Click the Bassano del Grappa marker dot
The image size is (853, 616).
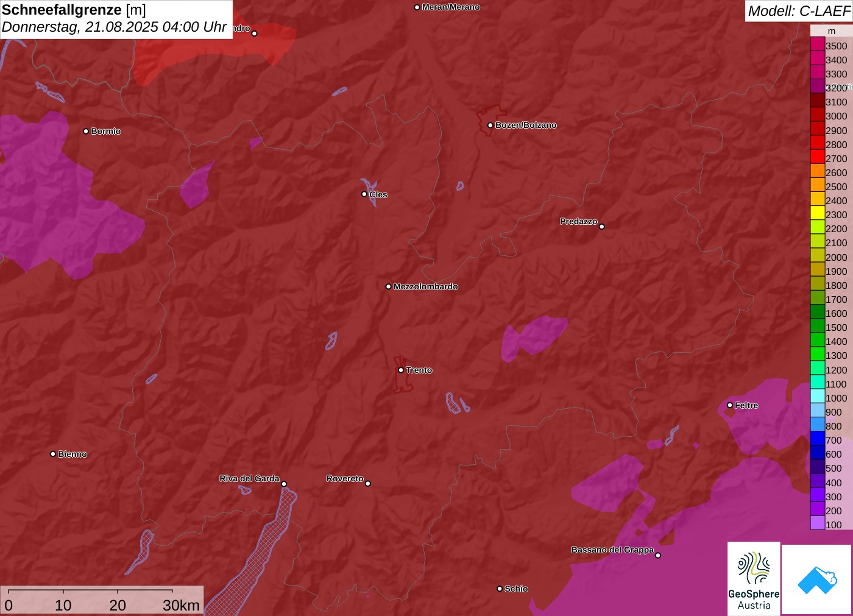click(658, 555)
